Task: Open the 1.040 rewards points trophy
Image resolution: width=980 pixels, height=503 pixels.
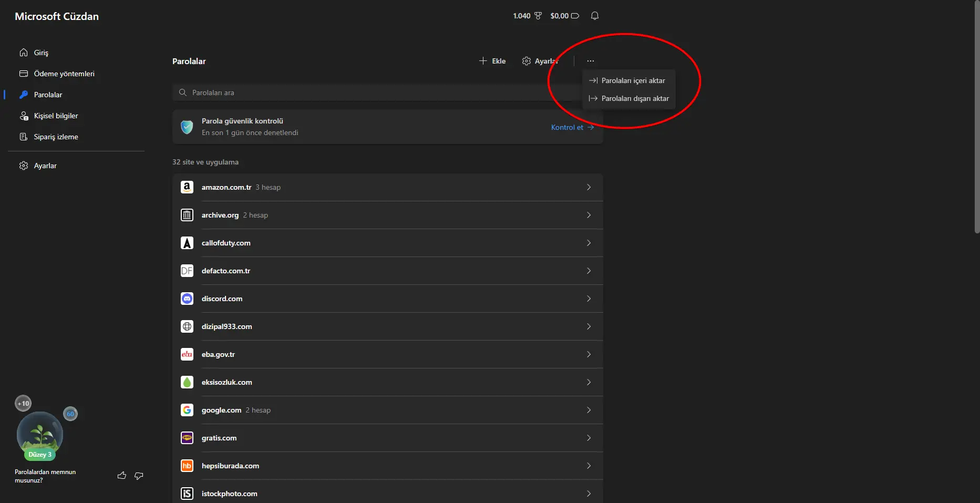Action: (527, 16)
